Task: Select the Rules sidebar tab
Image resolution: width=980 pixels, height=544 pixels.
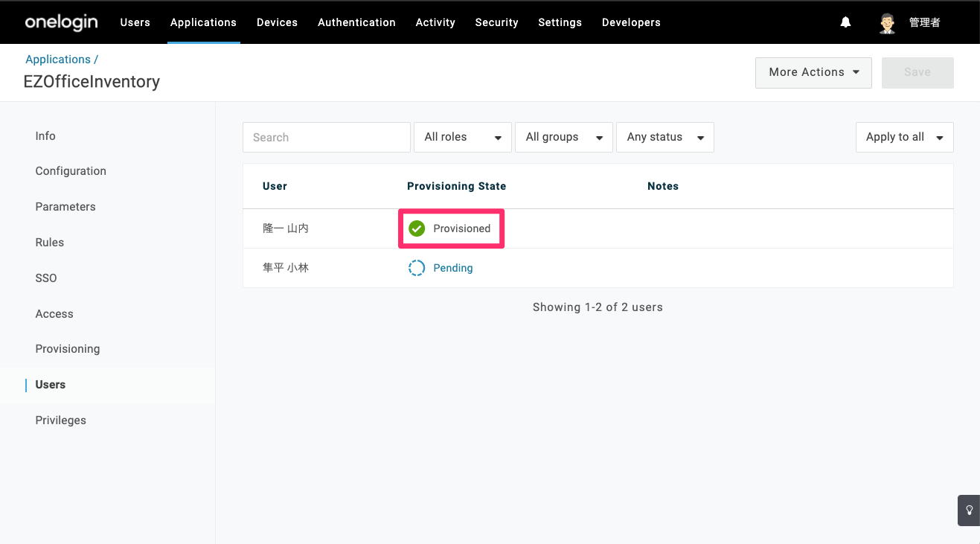Action: pyautogui.click(x=50, y=243)
